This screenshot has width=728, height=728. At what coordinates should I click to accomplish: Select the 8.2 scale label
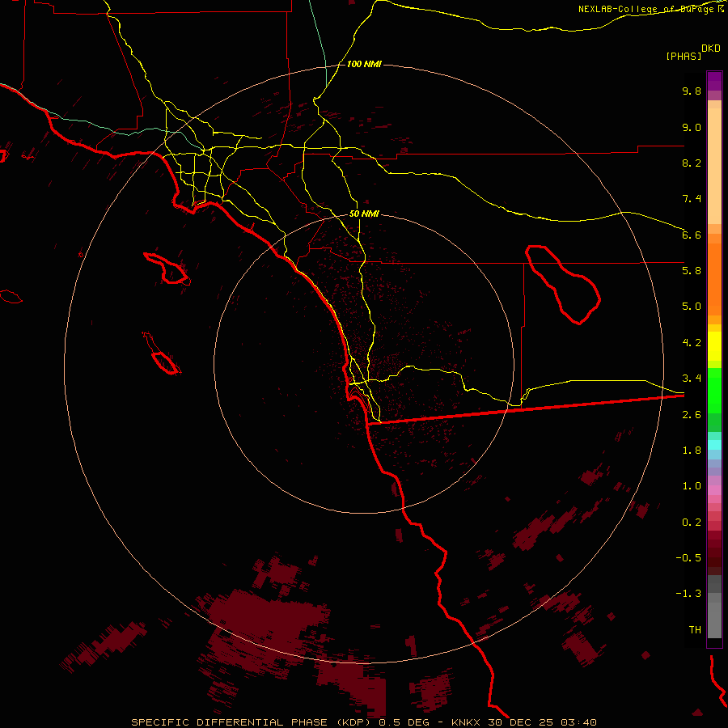pos(692,163)
